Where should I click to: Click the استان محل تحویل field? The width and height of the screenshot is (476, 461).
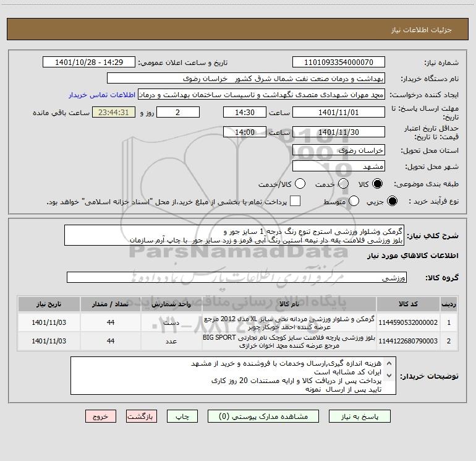click(339, 150)
